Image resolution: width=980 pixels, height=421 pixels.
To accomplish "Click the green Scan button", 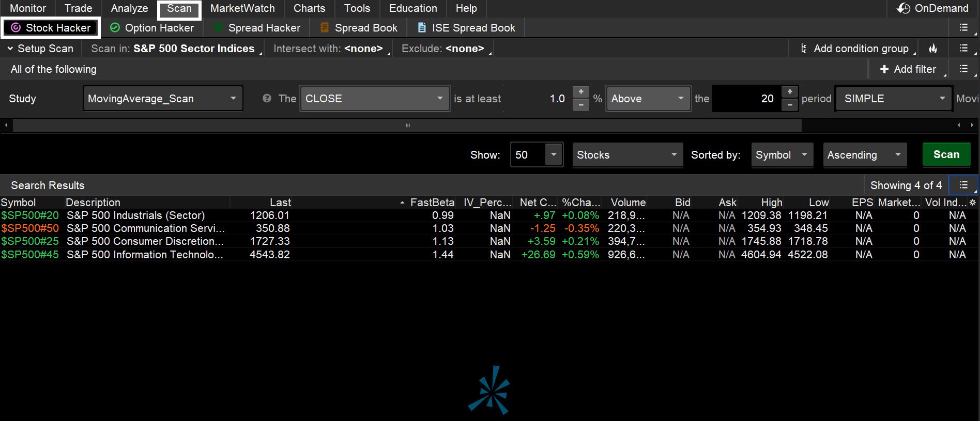I will (946, 154).
